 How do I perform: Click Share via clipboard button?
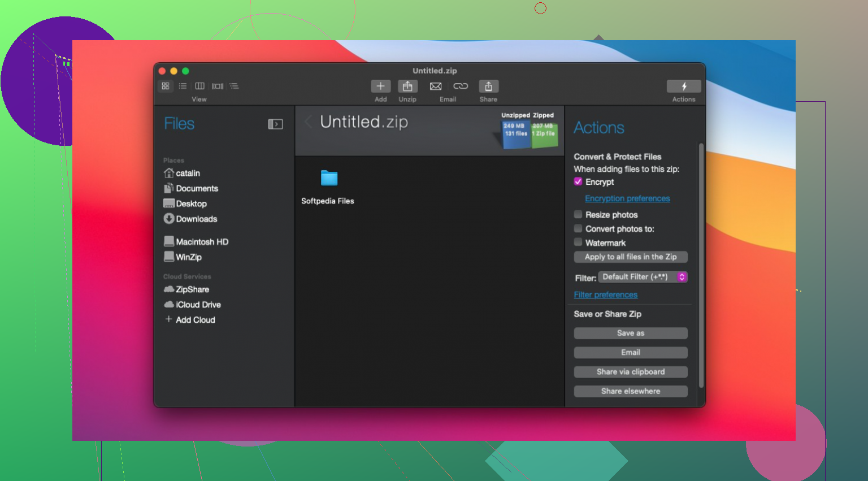pyautogui.click(x=631, y=371)
